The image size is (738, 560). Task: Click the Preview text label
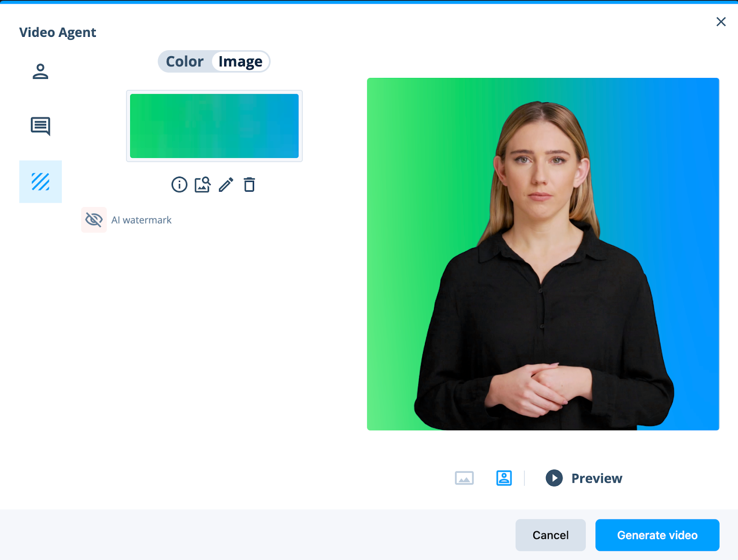click(x=596, y=478)
